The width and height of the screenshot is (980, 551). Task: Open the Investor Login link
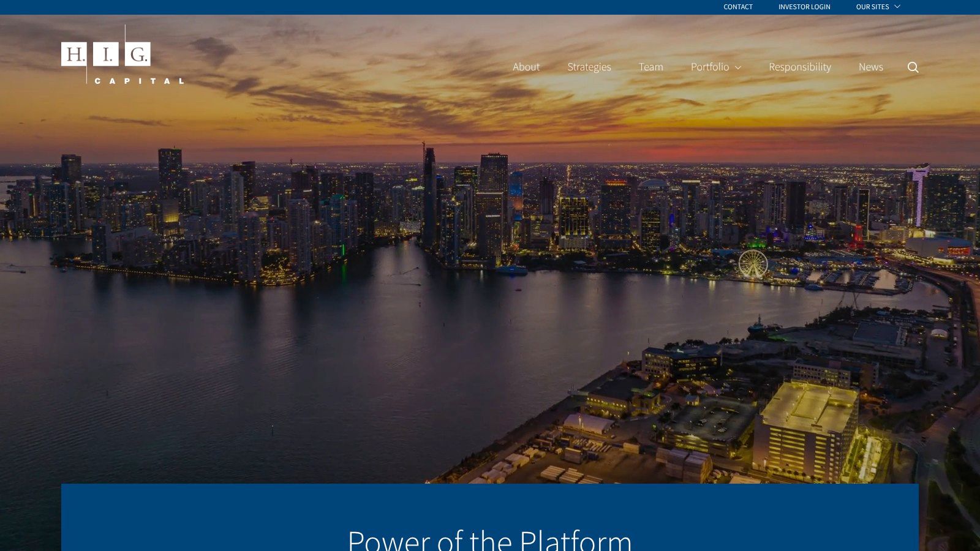point(804,7)
